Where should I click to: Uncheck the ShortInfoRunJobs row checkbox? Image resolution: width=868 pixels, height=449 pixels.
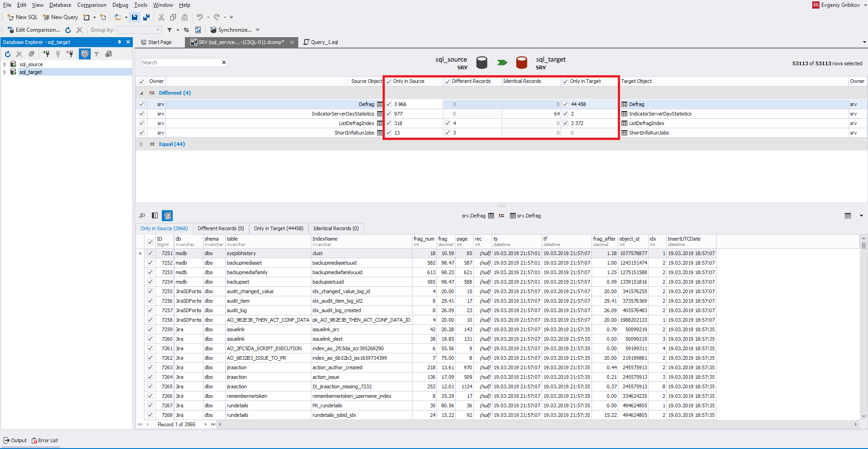[142, 133]
